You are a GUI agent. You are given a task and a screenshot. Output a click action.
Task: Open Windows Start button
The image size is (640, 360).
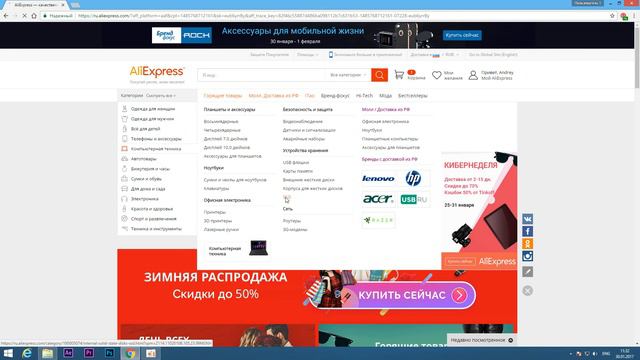tap(8, 353)
